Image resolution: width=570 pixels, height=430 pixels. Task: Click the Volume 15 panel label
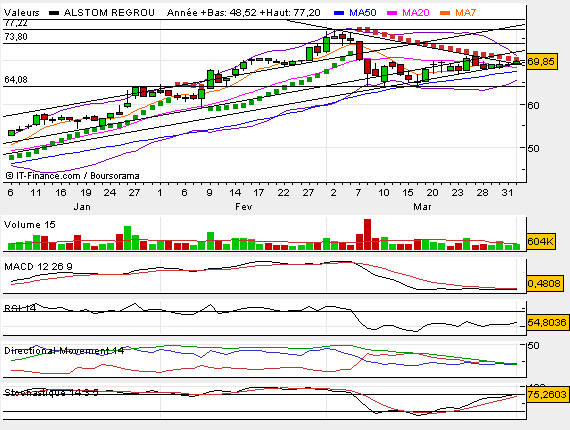tap(29, 225)
